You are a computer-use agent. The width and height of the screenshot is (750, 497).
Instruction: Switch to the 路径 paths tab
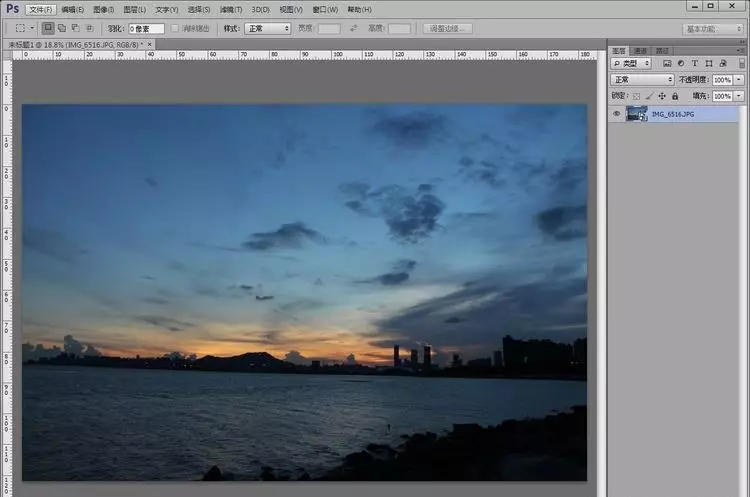tap(662, 51)
